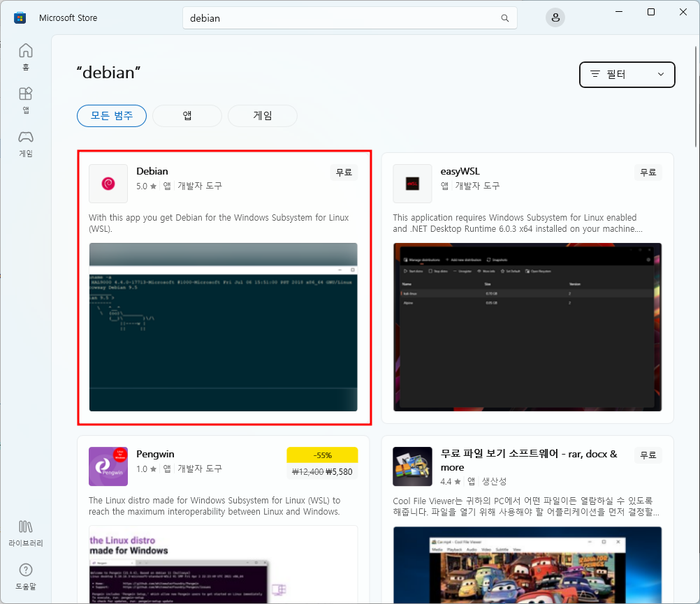Click easyWSL description about .NET Desktop Runtime
The width and height of the screenshot is (700, 604).
tap(518, 223)
